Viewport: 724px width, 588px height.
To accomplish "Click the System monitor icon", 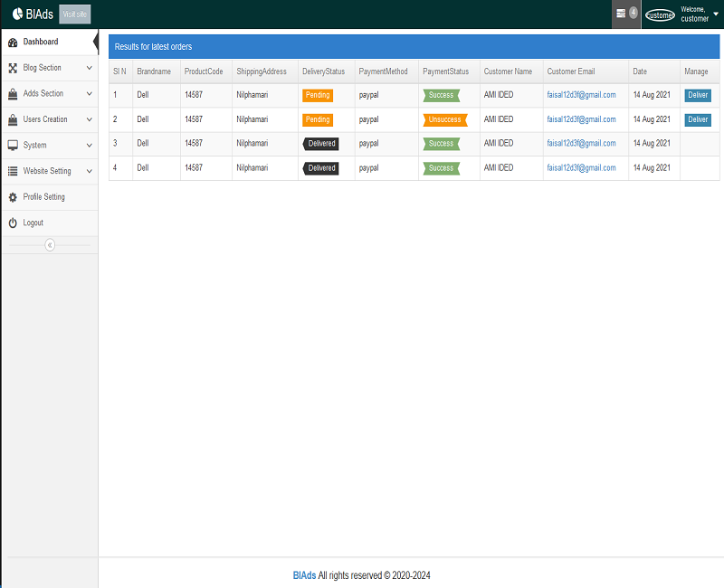I will point(13,146).
